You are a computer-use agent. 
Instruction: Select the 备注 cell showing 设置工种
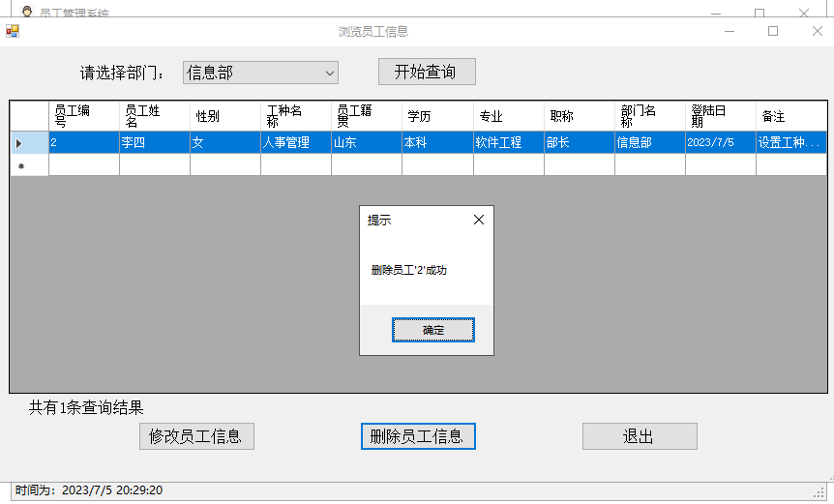coord(790,142)
